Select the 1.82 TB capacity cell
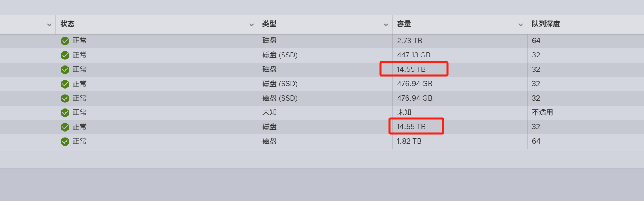Image resolution: width=644 pixels, height=201 pixels. 409,141
